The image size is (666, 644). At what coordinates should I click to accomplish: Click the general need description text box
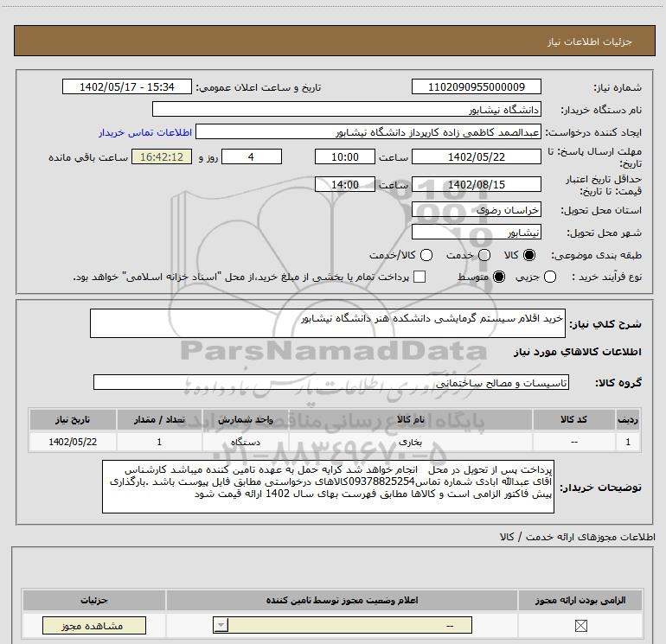tap(328, 323)
